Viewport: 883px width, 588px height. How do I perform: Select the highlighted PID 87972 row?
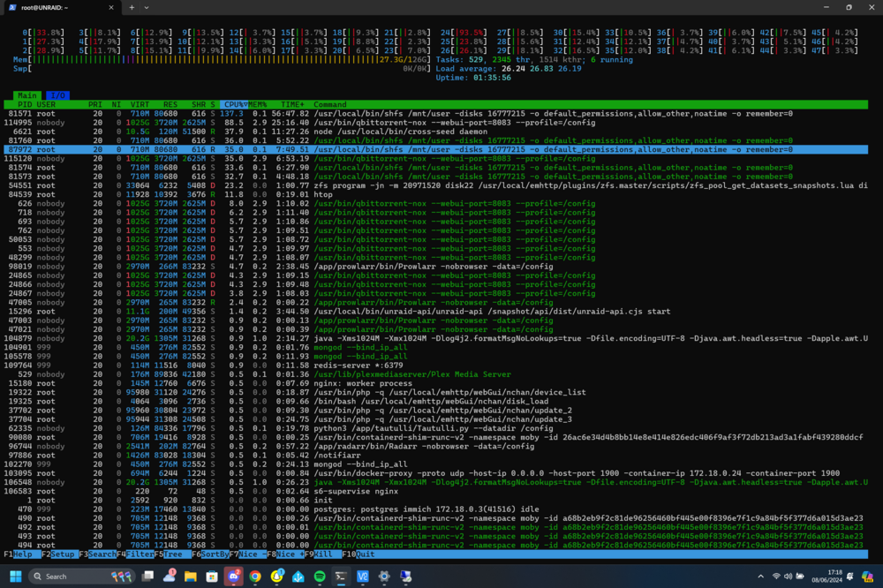435,149
